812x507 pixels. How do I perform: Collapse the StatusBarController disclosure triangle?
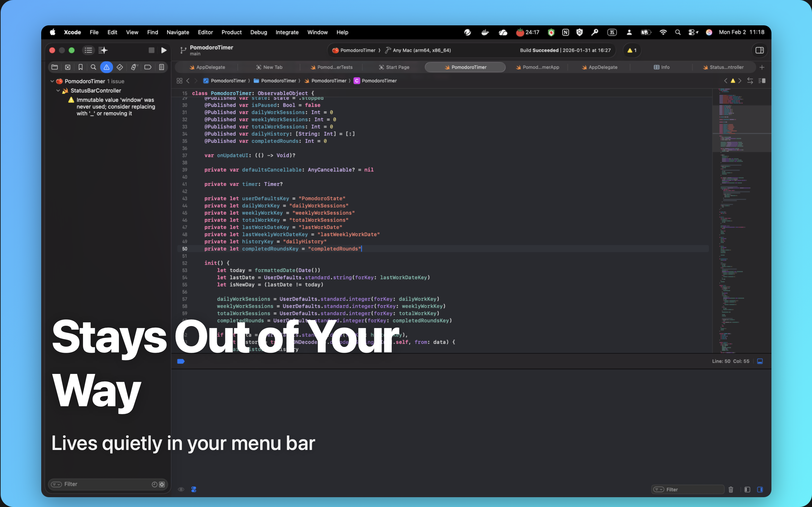[x=58, y=91]
